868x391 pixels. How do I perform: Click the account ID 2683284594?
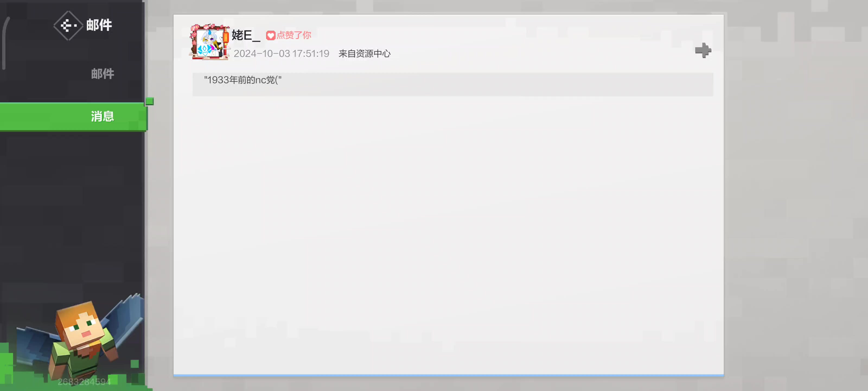tap(84, 381)
